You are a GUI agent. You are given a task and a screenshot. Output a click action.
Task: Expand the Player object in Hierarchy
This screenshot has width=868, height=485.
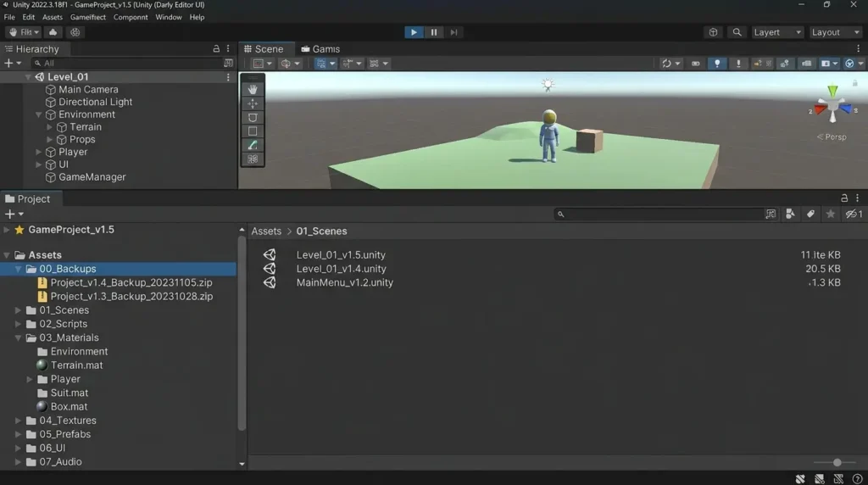pos(38,153)
